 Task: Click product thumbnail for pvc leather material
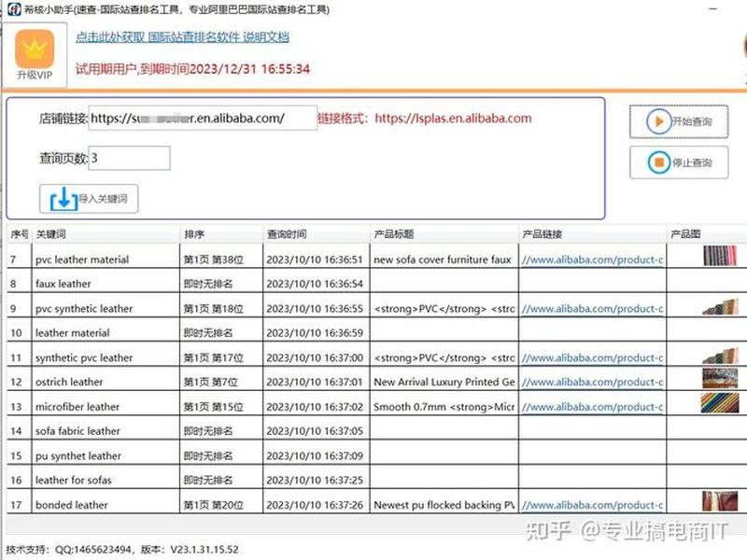click(720, 256)
